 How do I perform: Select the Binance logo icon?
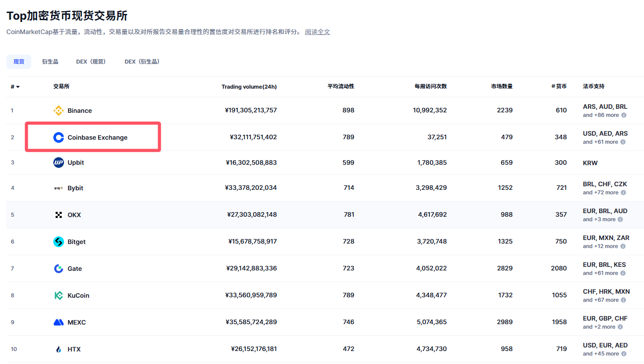pyautogui.click(x=59, y=110)
